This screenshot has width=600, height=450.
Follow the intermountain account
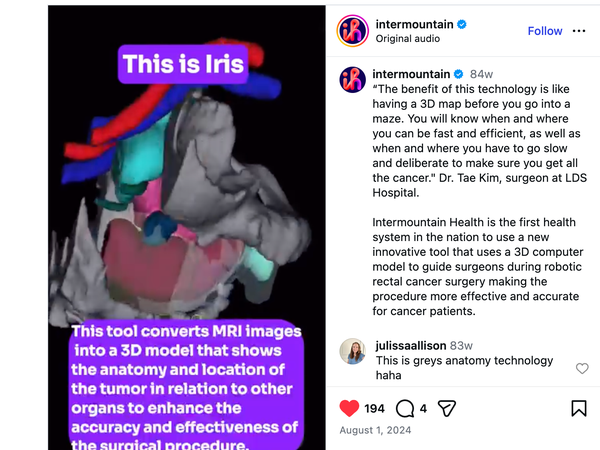pos(545,31)
